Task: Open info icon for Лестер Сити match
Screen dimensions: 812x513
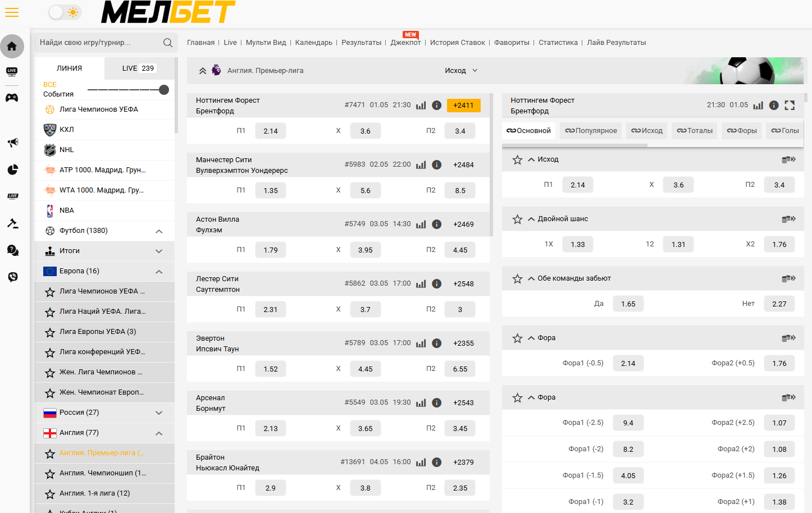Action: [436, 284]
